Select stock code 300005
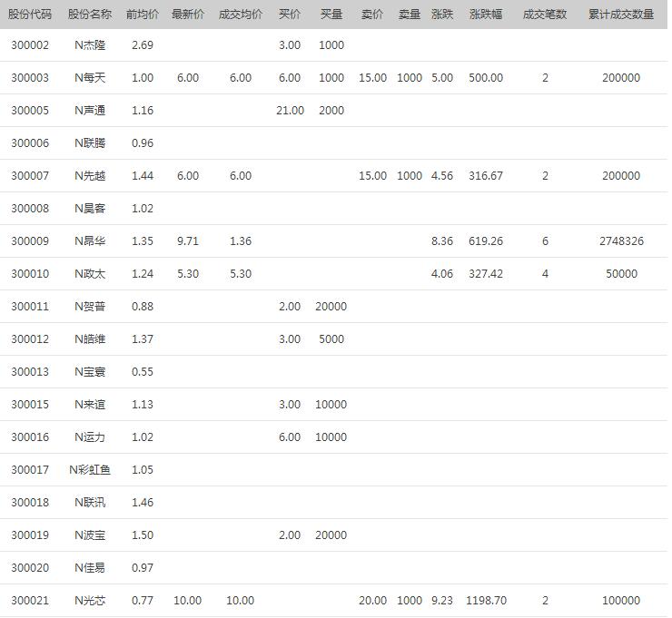The width and height of the screenshot is (672, 618). 30,111
